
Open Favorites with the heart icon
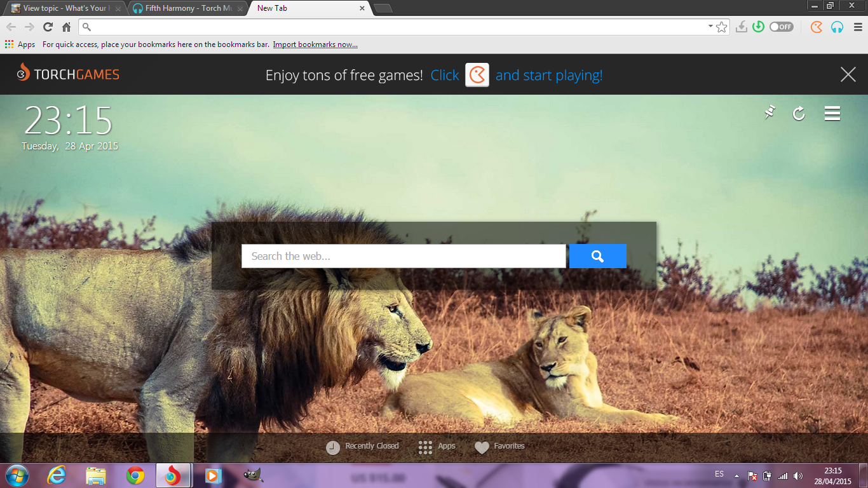click(500, 447)
